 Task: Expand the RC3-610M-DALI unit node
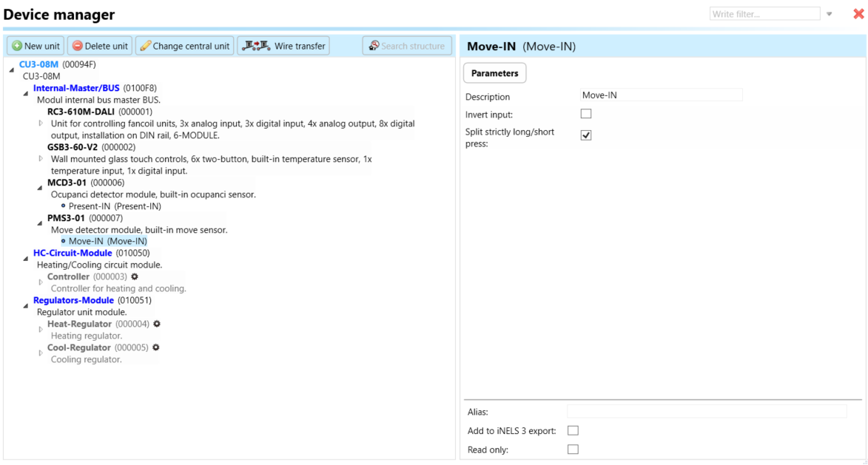[41, 123]
